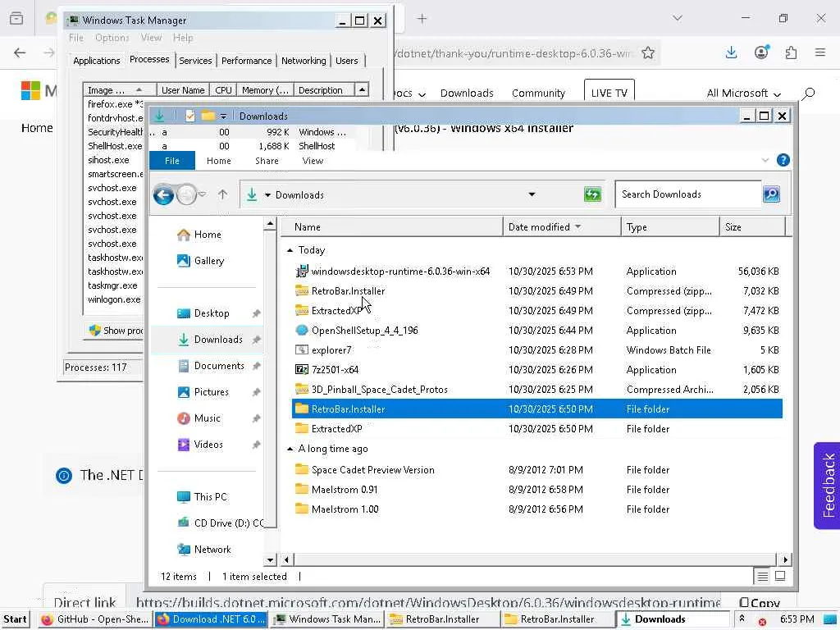Expand the All Microsoft dropdown

tap(743, 94)
